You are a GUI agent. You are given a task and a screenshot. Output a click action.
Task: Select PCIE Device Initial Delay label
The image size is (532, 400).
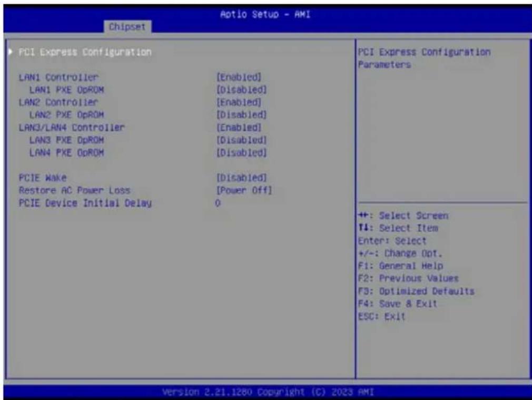(x=85, y=203)
